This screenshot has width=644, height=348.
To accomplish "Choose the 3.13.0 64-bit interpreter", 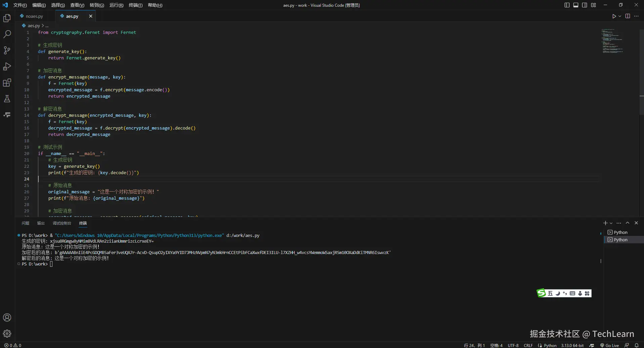I will point(572,345).
